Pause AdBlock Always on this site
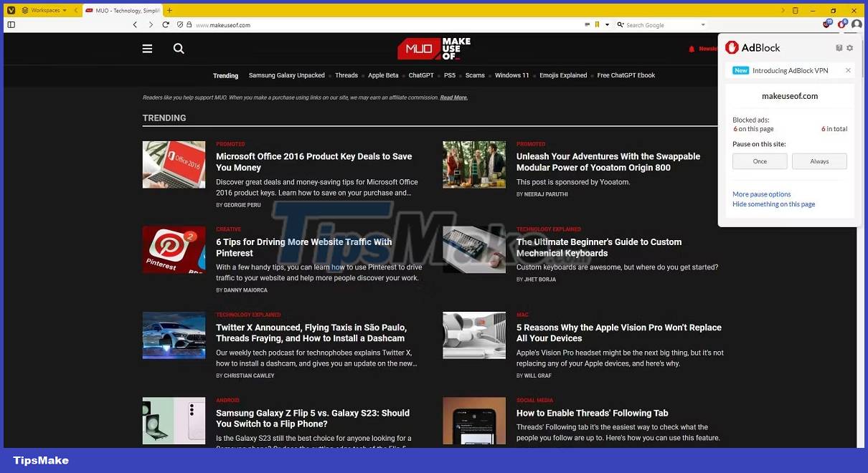This screenshot has width=868, height=473. pos(819,161)
